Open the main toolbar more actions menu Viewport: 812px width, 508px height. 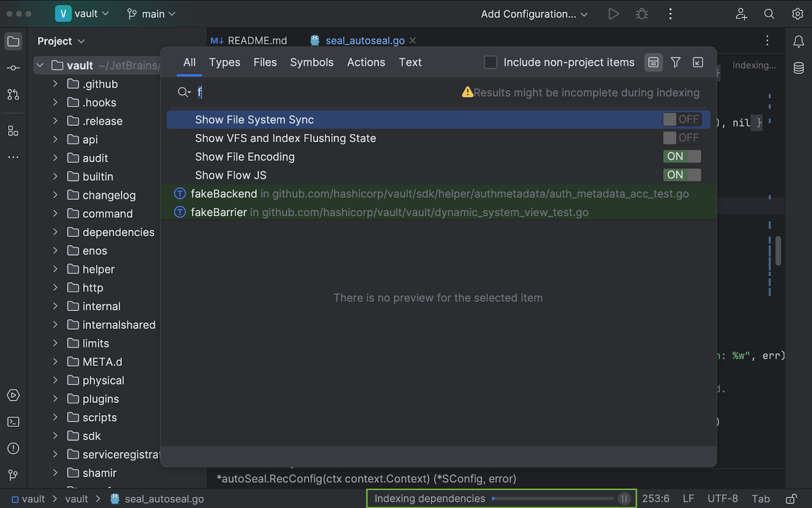click(670, 14)
